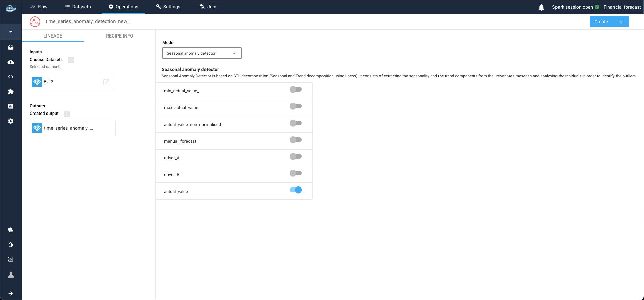Expand the Create button dropdown arrow
The width and height of the screenshot is (644, 300).
[621, 22]
